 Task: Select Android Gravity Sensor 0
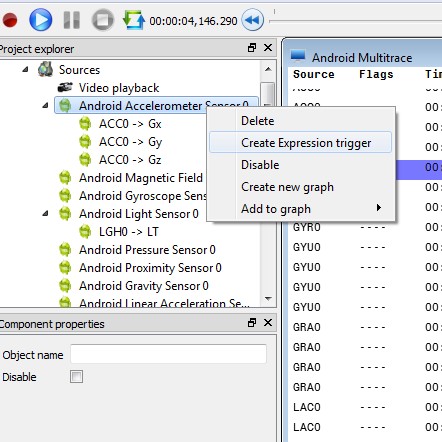coord(144,286)
